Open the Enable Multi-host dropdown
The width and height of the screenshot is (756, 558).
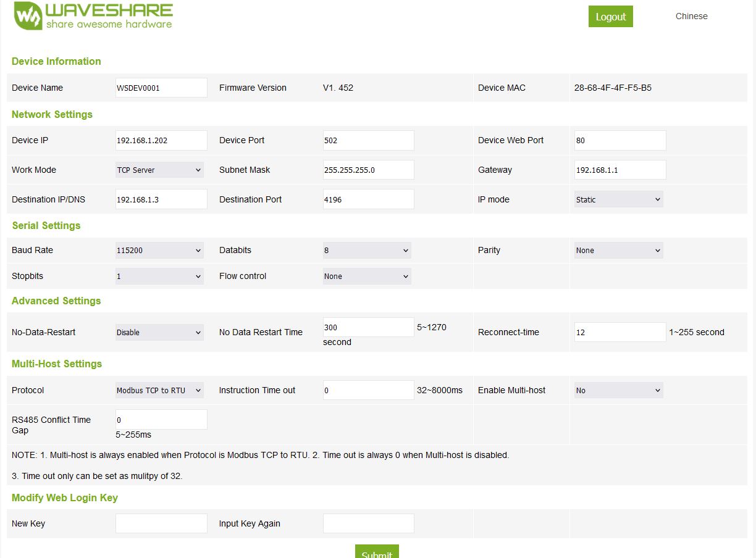(618, 390)
